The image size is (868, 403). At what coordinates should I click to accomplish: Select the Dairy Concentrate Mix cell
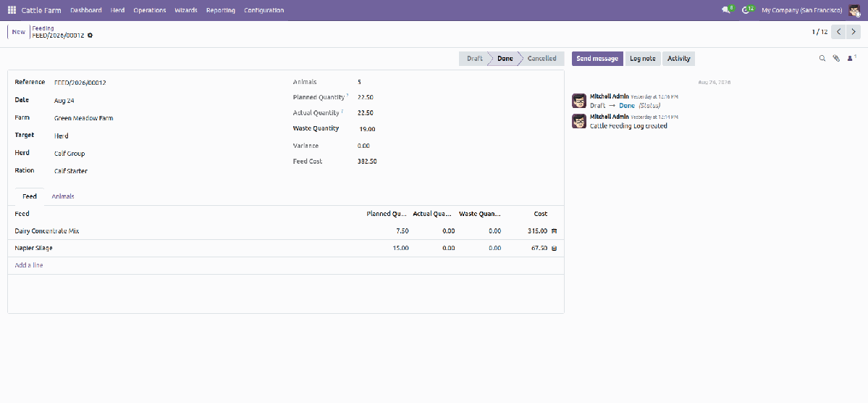click(x=185, y=231)
